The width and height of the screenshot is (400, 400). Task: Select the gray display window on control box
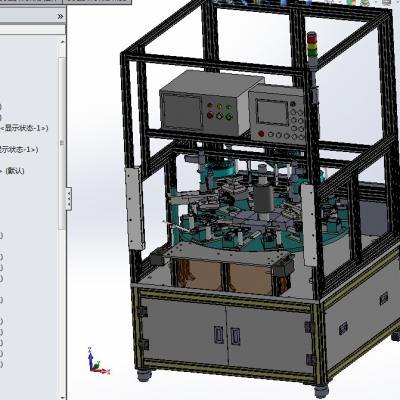[x=182, y=111]
